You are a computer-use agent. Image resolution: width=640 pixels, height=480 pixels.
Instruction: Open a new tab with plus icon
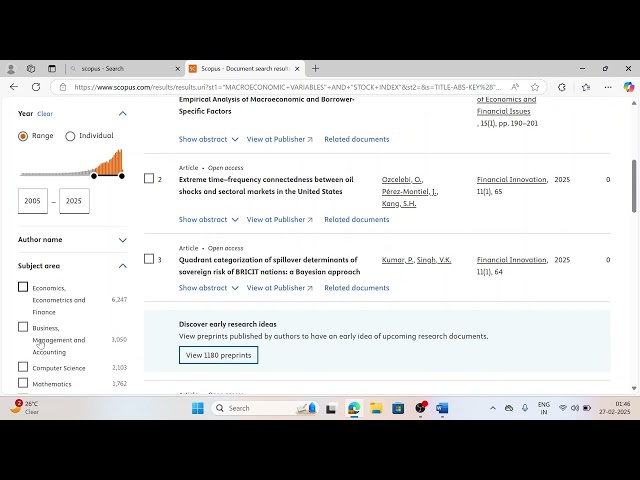click(316, 69)
